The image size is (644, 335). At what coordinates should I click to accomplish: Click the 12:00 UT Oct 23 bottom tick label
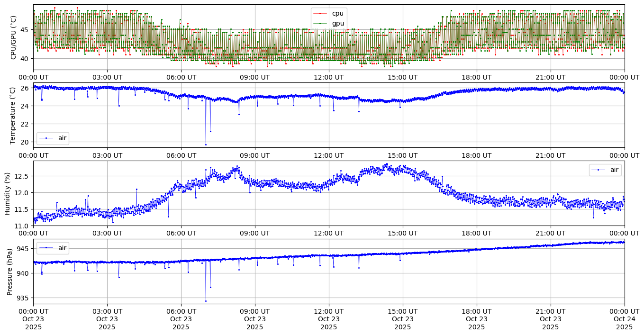pyautogui.click(x=329, y=319)
